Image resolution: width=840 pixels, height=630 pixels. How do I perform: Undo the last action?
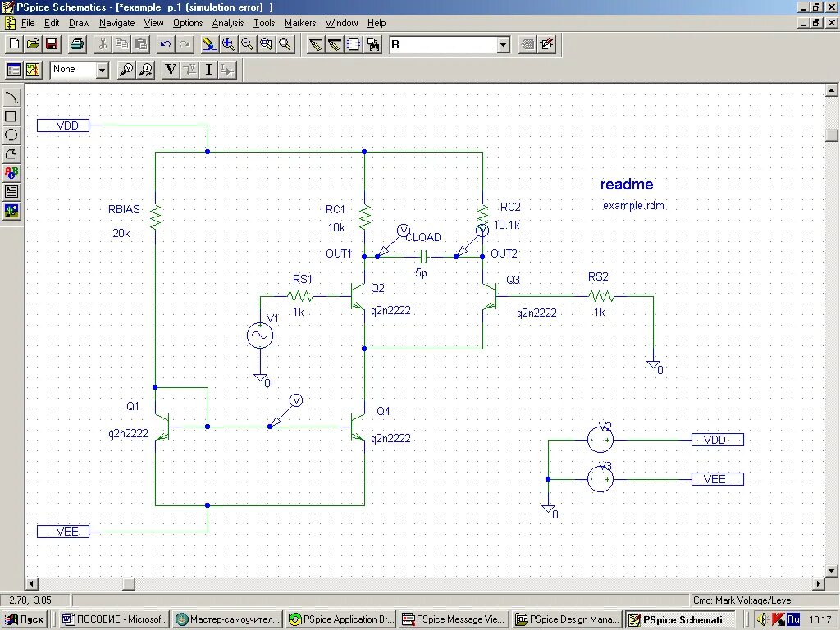(x=166, y=44)
